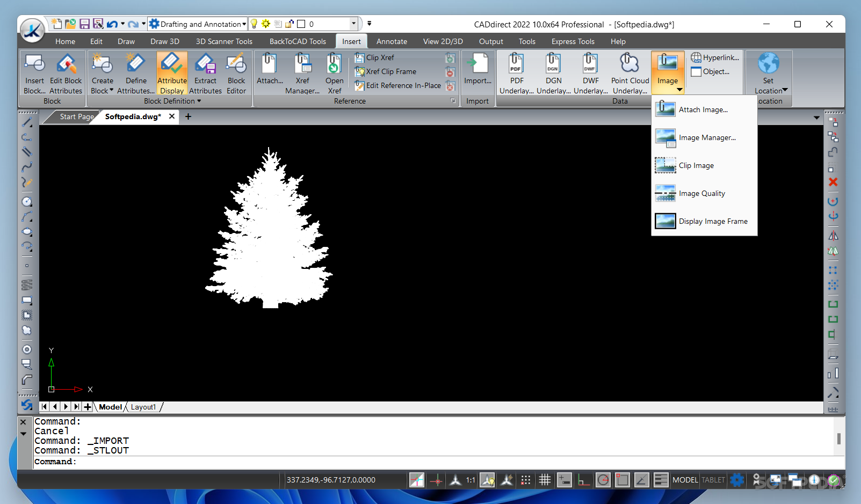Click the red X delete icon in right toolbar

[x=833, y=182]
